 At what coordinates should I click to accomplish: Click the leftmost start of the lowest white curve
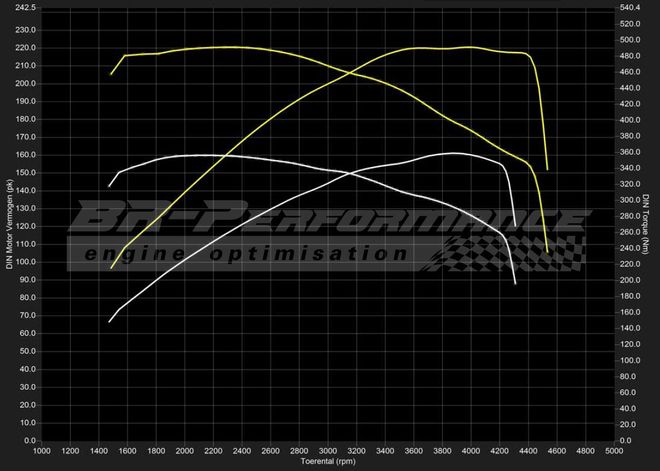click(x=110, y=321)
